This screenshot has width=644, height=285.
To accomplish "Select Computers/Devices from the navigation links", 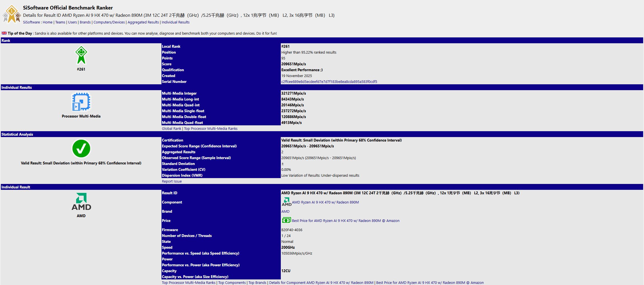I will (x=109, y=22).
